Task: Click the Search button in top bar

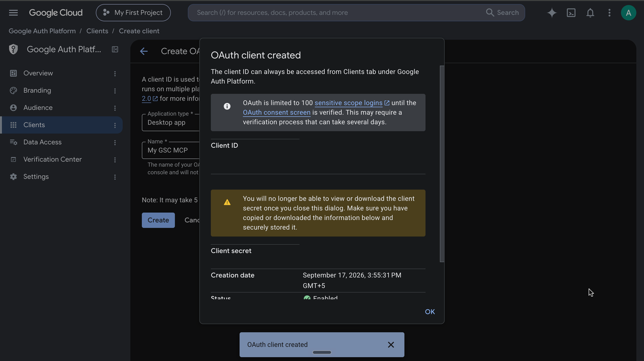Action: pyautogui.click(x=502, y=12)
